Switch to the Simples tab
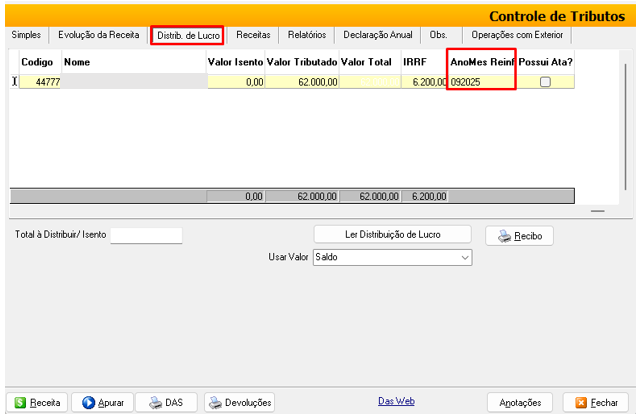 click(27, 34)
